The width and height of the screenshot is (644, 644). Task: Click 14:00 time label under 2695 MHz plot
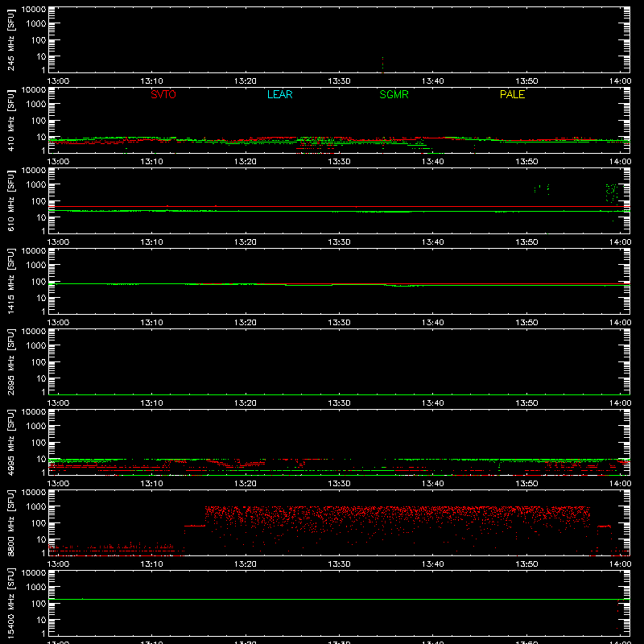pyautogui.click(x=620, y=403)
